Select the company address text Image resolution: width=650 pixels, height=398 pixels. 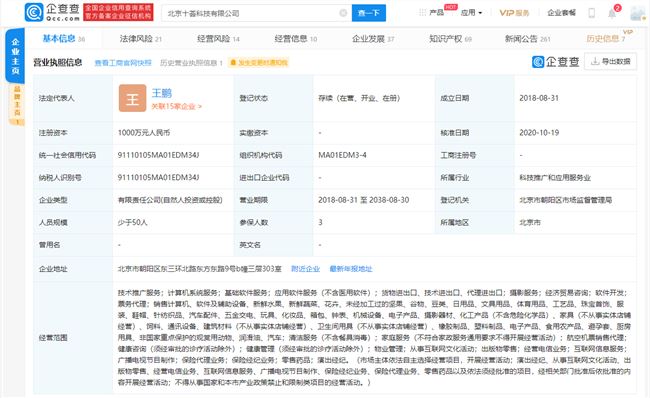tap(199, 269)
